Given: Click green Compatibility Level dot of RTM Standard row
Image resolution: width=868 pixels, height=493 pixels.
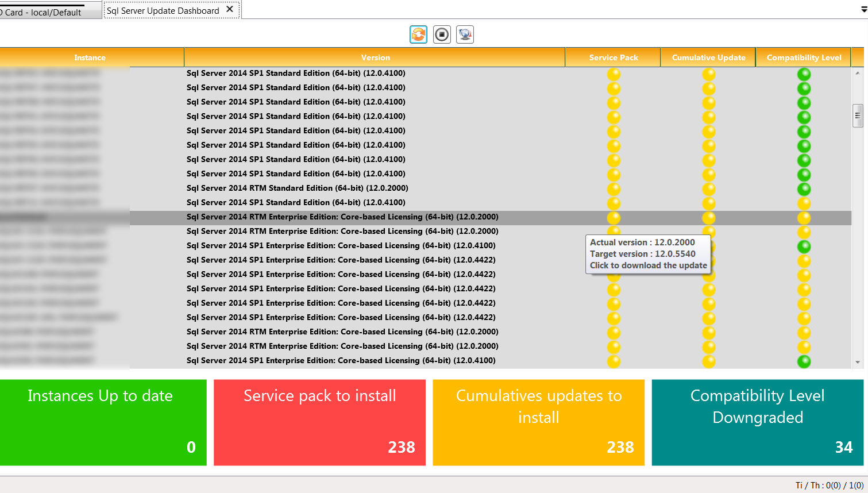Looking at the screenshot, I should [804, 189].
